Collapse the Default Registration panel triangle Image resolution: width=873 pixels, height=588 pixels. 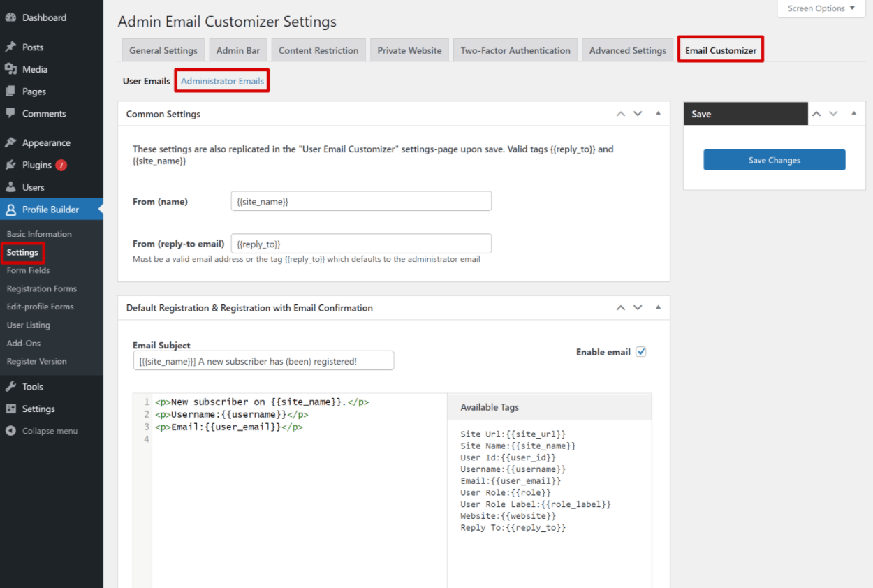(x=658, y=307)
